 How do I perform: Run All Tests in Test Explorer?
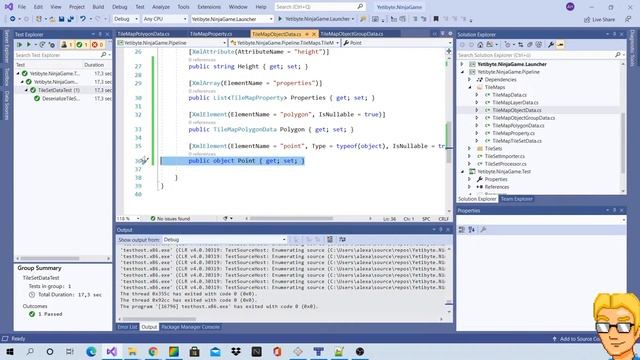[19, 44]
